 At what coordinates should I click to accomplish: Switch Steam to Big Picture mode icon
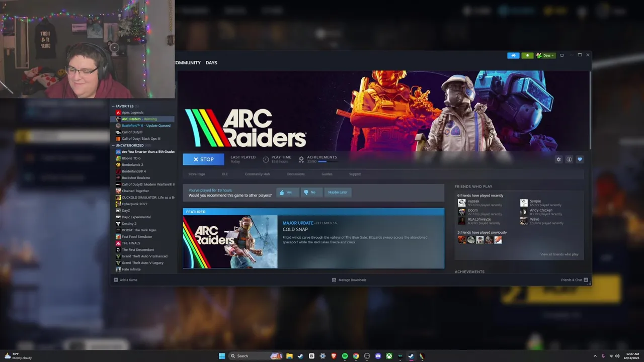(x=562, y=55)
